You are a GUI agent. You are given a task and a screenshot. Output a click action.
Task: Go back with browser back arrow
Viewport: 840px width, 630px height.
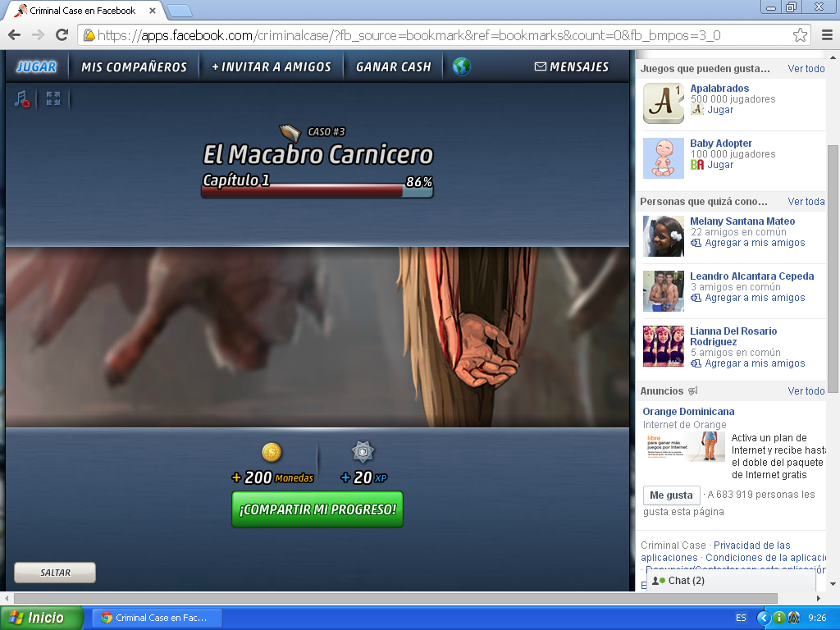[15, 35]
